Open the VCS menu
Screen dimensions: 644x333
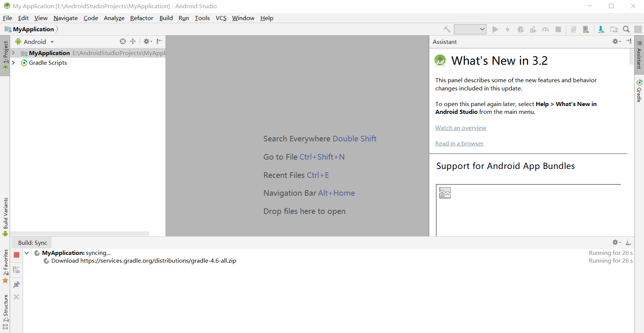[x=221, y=18]
